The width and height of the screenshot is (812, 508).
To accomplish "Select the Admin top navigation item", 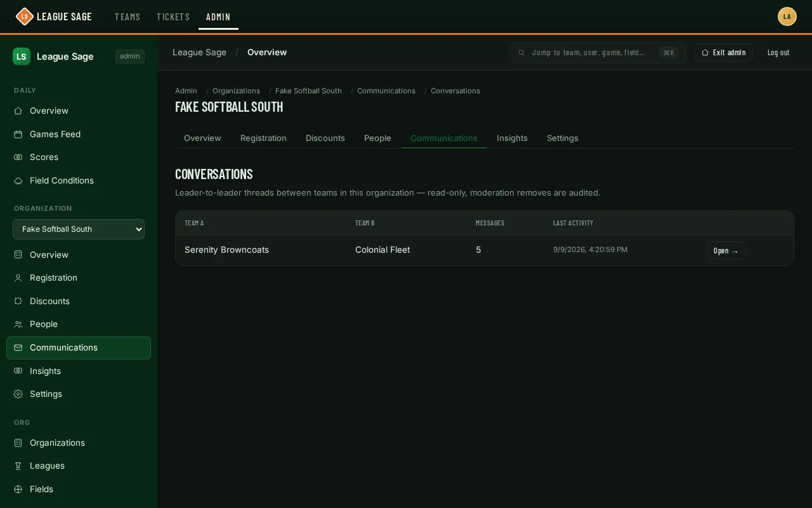I will [x=218, y=17].
